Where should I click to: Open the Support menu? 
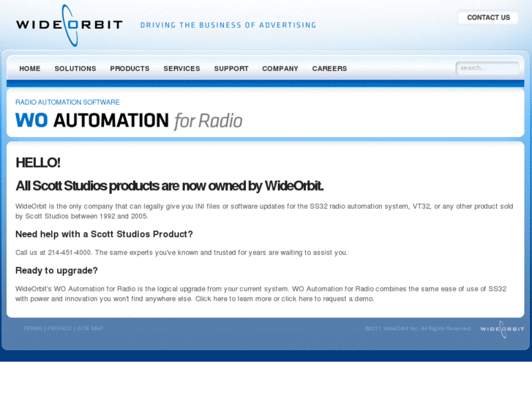point(231,69)
